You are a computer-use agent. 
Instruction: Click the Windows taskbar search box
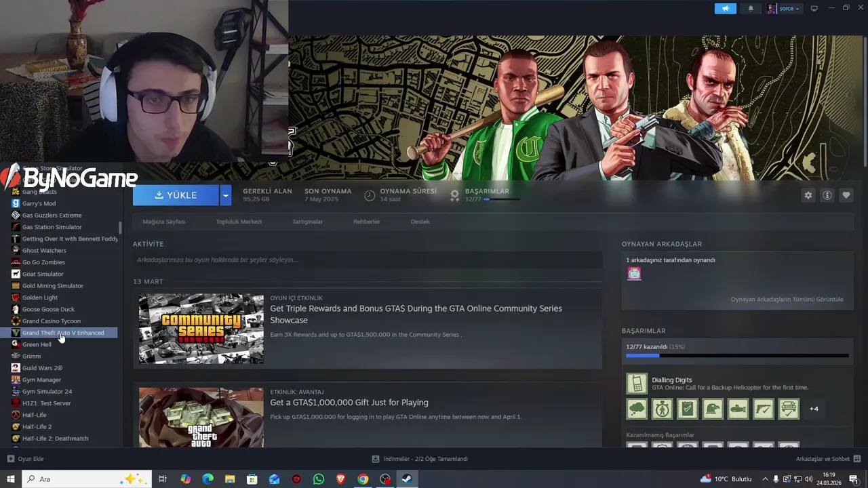point(86,479)
